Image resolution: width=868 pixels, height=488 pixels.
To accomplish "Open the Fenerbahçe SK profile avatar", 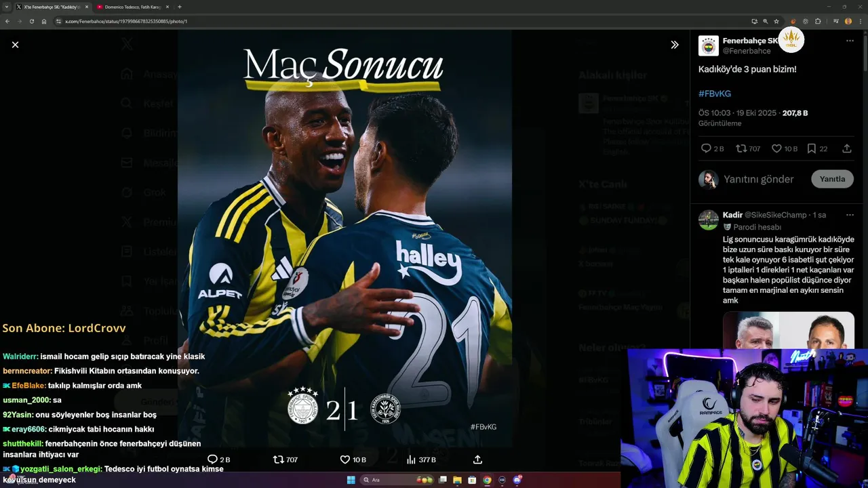I will [709, 45].
